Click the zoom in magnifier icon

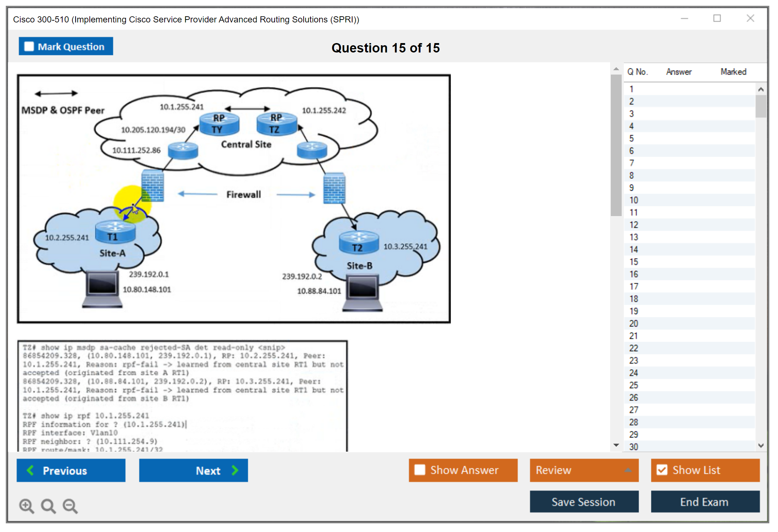[x=26, y=506]
